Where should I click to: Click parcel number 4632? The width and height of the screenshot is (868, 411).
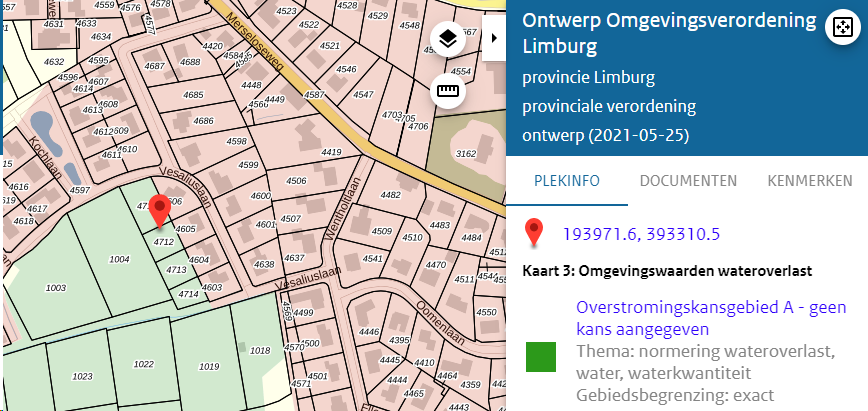tap(54, 61)
